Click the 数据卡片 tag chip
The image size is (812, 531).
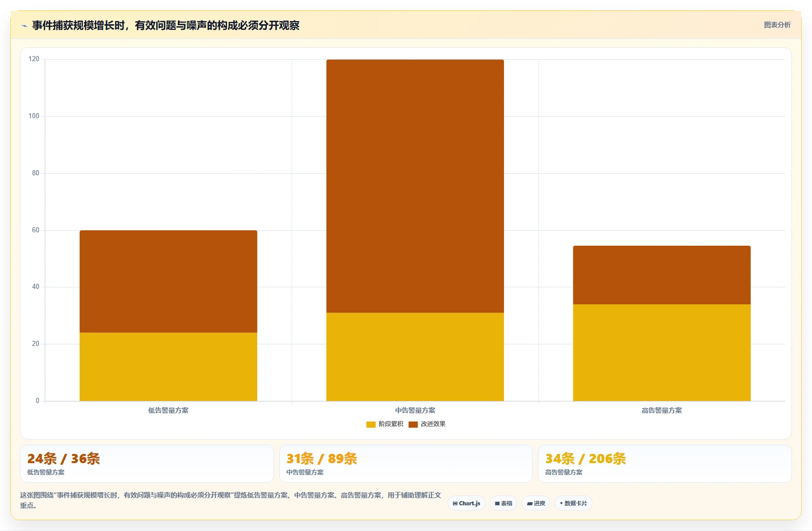tap(573, 503)
